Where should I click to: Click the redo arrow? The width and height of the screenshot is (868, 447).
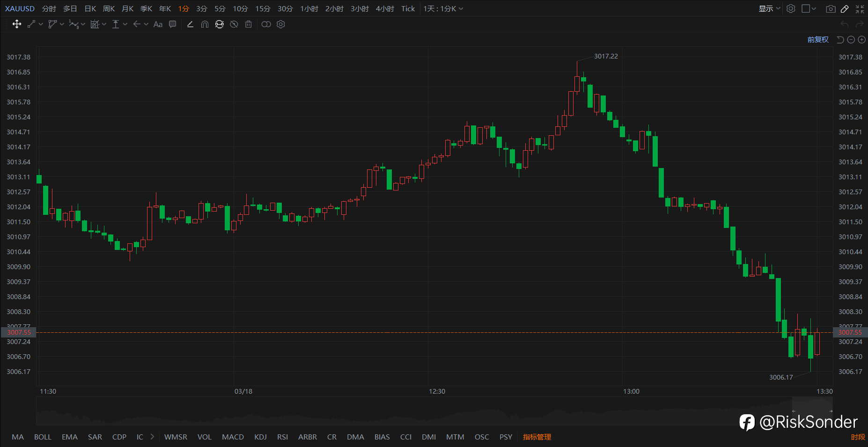tap(860, 24)
